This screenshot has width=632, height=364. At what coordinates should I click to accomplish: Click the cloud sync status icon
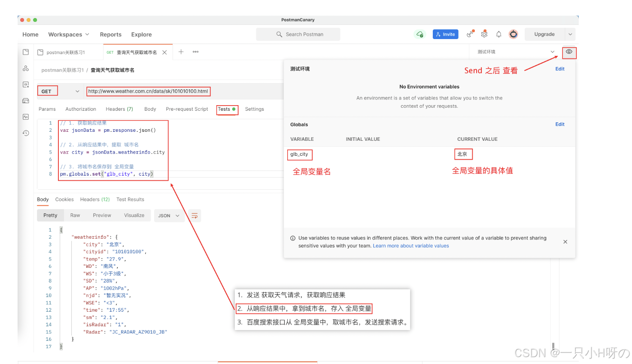[420, 34]
